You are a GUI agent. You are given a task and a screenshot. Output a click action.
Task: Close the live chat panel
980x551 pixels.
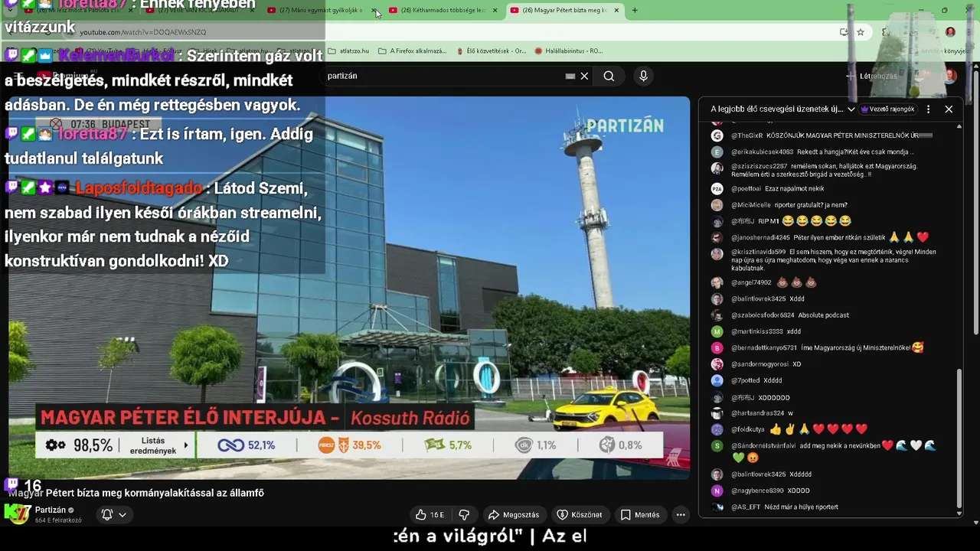pyautogui.click(x=949, y=109)
